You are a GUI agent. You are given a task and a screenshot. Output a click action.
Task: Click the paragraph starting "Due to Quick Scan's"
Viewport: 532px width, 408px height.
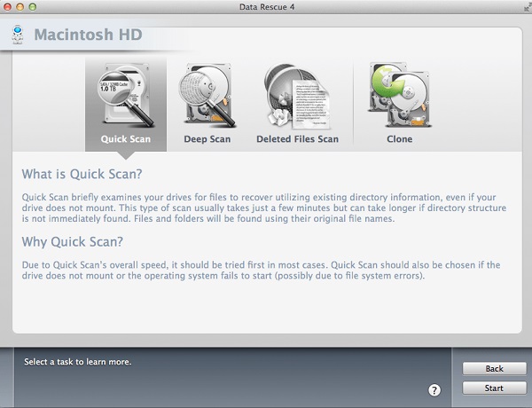tap(261, 271)
